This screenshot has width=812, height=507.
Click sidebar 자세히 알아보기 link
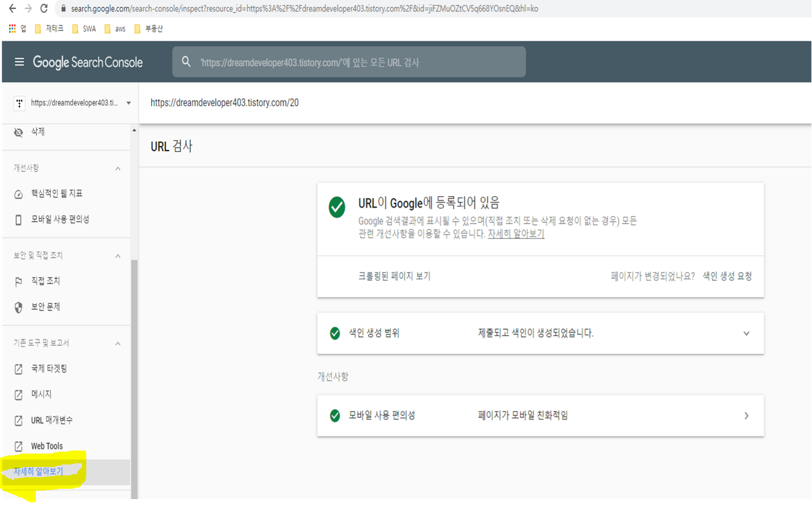tap(38, 472)
